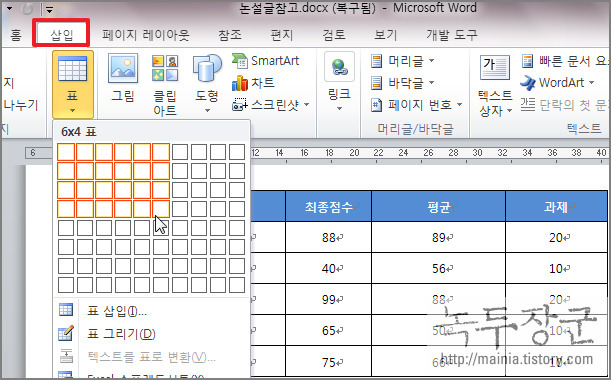Open the 삽입 (Insert) ribbon tab
Image resolution: width=611 pixels, height=380 pixels.
point(62,35)
